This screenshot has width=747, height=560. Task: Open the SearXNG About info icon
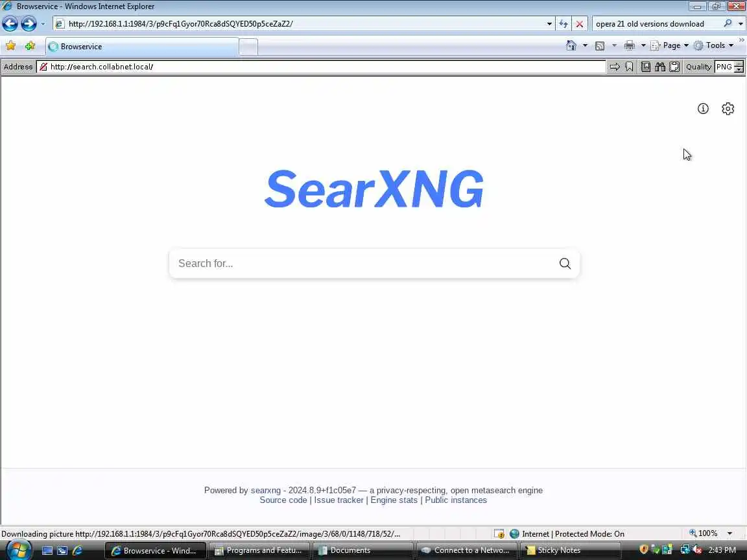tap(703, 109)
